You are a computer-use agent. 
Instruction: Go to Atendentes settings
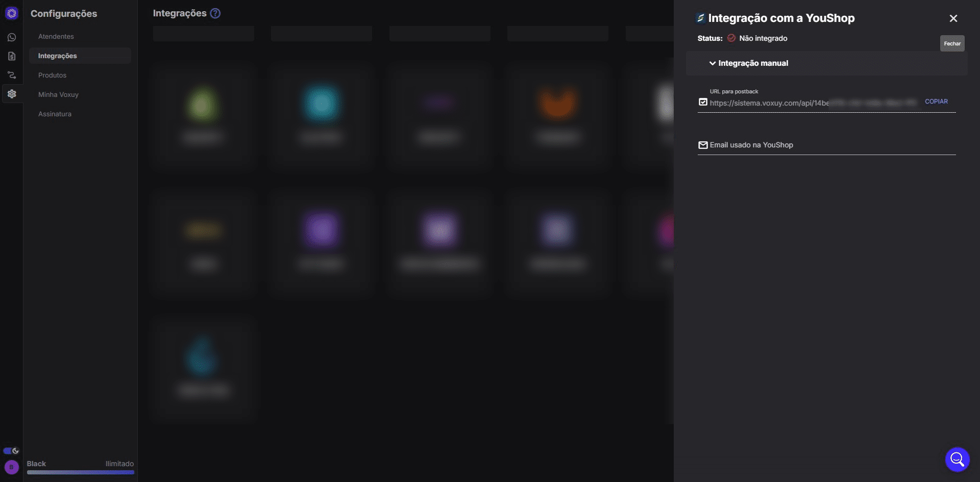(56, 36)
